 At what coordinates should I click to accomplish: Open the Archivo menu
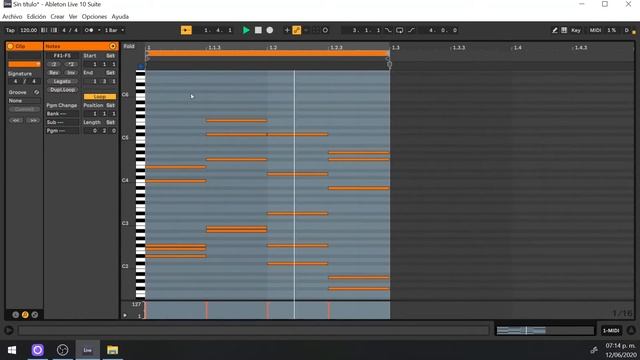point(12,17)
